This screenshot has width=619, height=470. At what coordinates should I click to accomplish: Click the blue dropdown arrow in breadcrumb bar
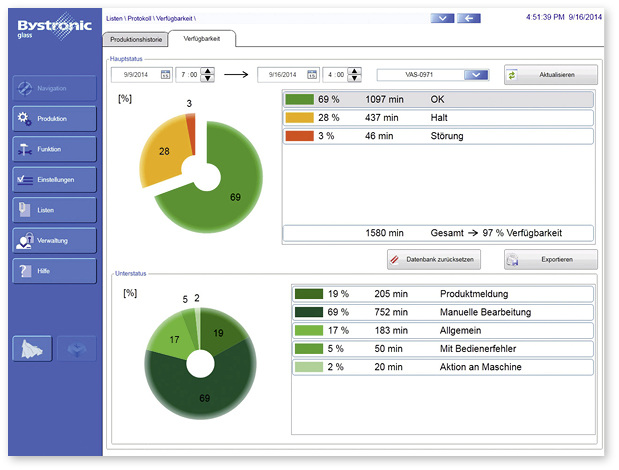[x=442, y=18]
